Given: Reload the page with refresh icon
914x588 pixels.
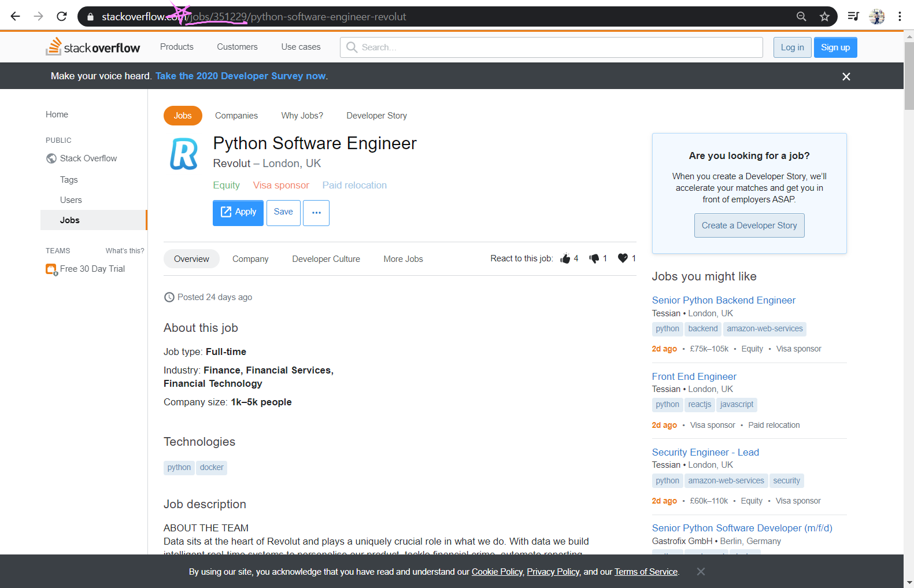Looking at the screenshot, I should 62,16.
